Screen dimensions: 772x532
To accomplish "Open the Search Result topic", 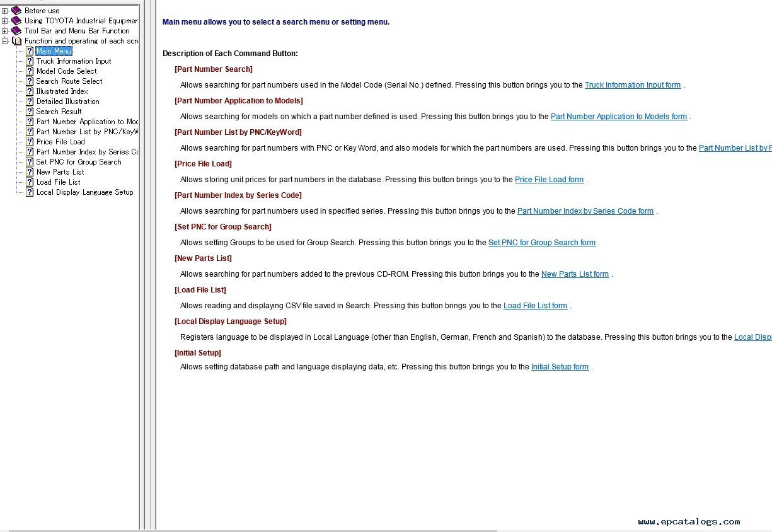I will pos(59,112).
